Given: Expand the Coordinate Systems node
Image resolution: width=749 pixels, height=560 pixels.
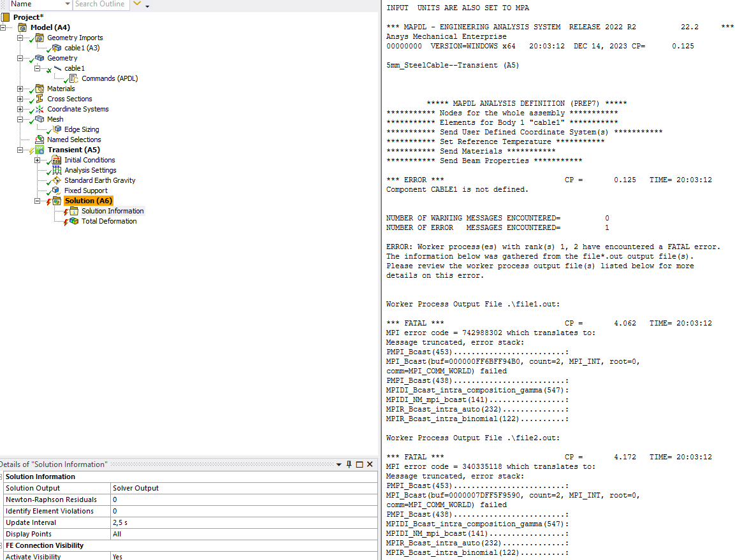Looking at the screenshot, I should (20, 110).
